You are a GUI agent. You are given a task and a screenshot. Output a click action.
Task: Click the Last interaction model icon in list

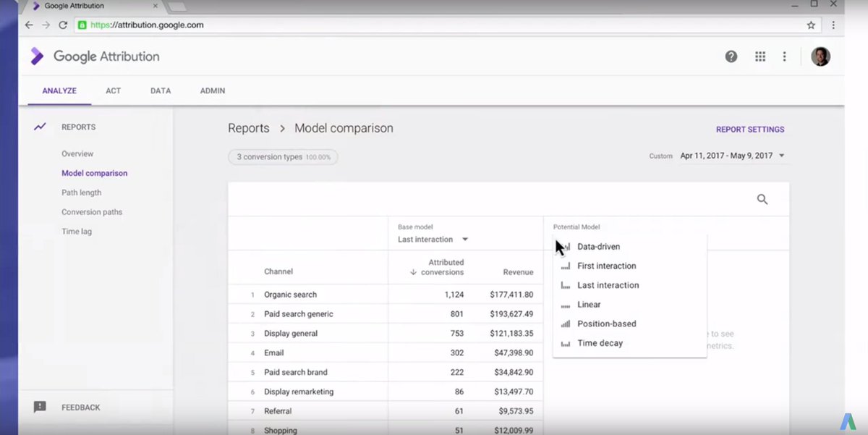point(566,285)
